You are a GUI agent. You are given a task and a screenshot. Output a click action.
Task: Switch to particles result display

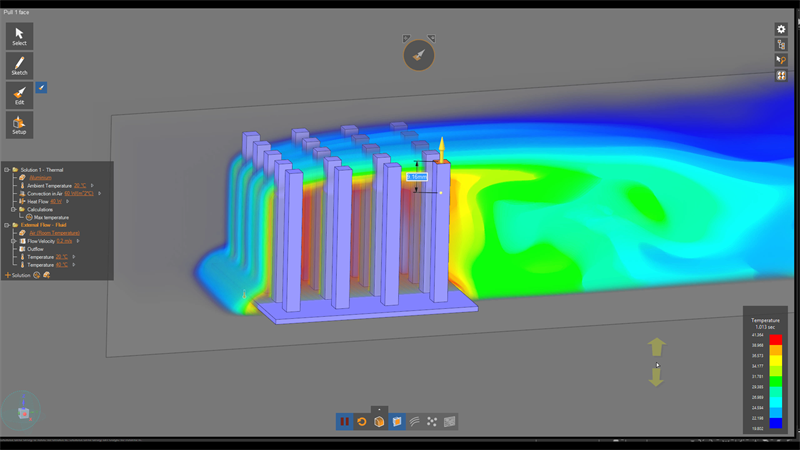coord(432,422)
